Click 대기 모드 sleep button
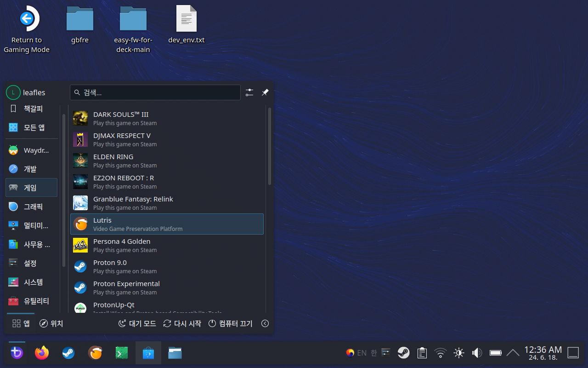The height and width of the screenshot is (368, 588). 137,323
